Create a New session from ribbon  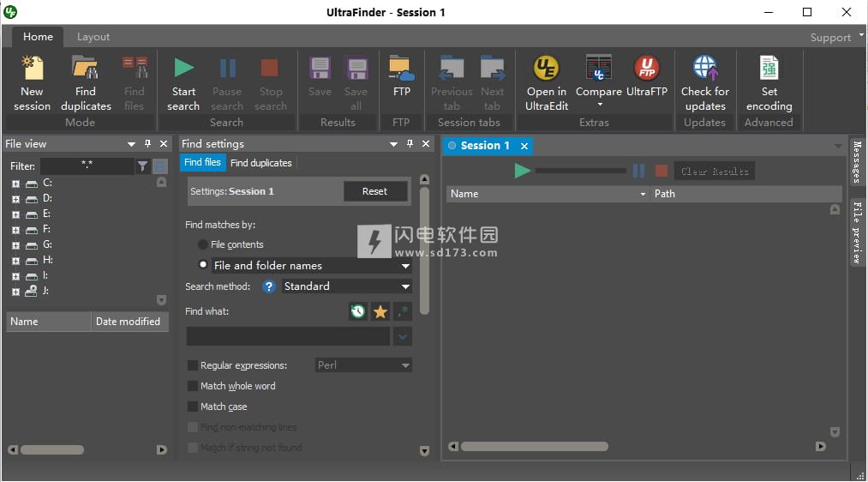32,84
